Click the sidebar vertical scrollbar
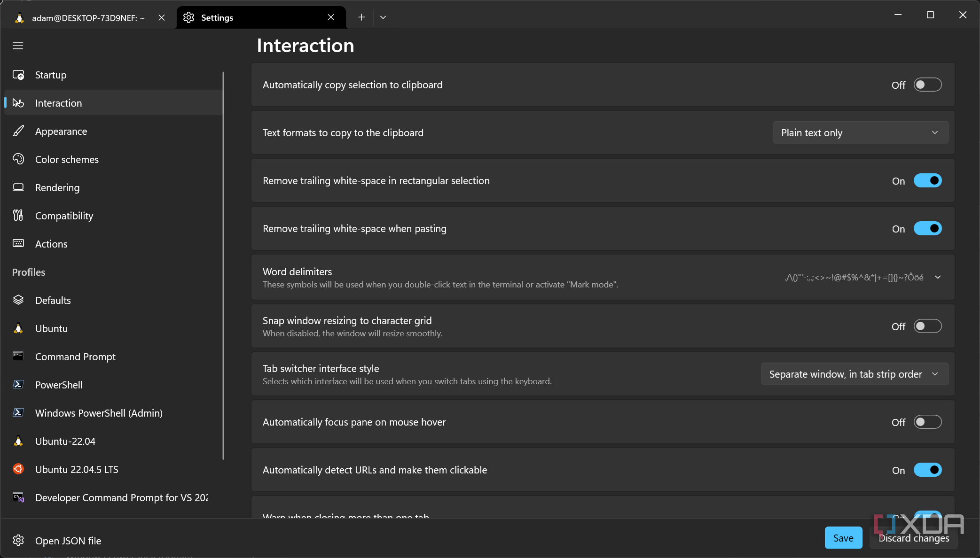This screenshot has height=558, width=980. click(x=223, y=265)
